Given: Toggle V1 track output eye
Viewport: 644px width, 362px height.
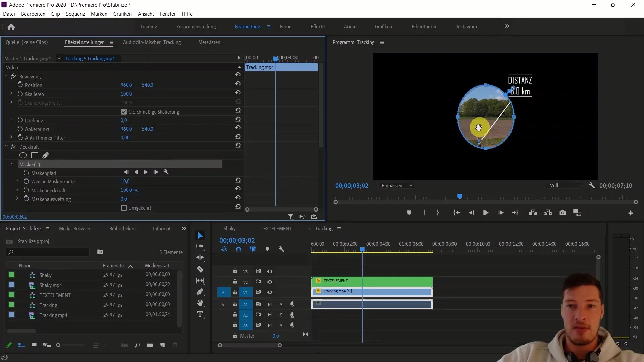Looking at the screenshot, I should pyautogui.click(x=270, y=292).
